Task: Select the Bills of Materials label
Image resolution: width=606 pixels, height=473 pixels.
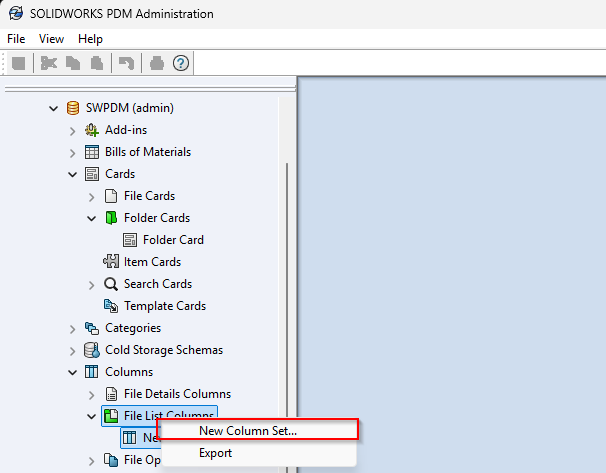Action: (148, 152)
